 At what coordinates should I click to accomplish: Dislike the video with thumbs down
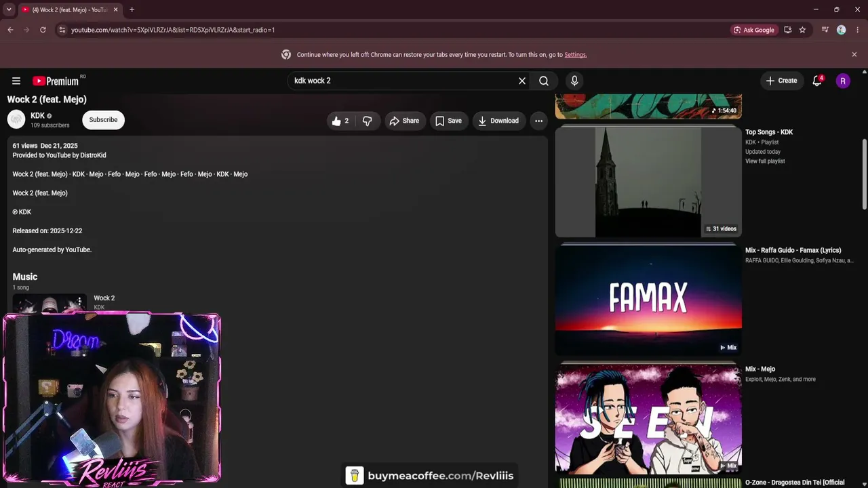point(367,121)
